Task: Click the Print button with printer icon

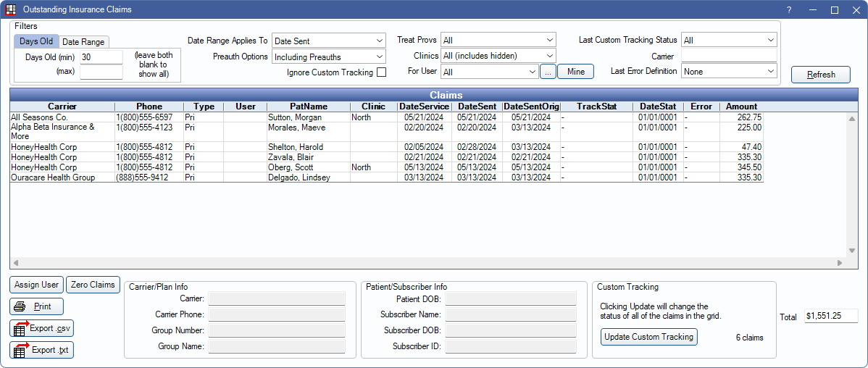Action: 36,306
